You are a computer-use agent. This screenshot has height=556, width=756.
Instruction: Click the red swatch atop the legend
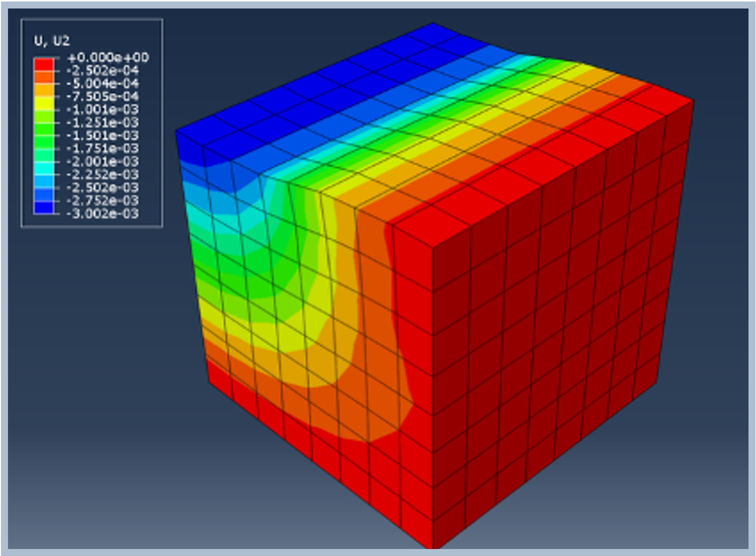coord(43,64)
